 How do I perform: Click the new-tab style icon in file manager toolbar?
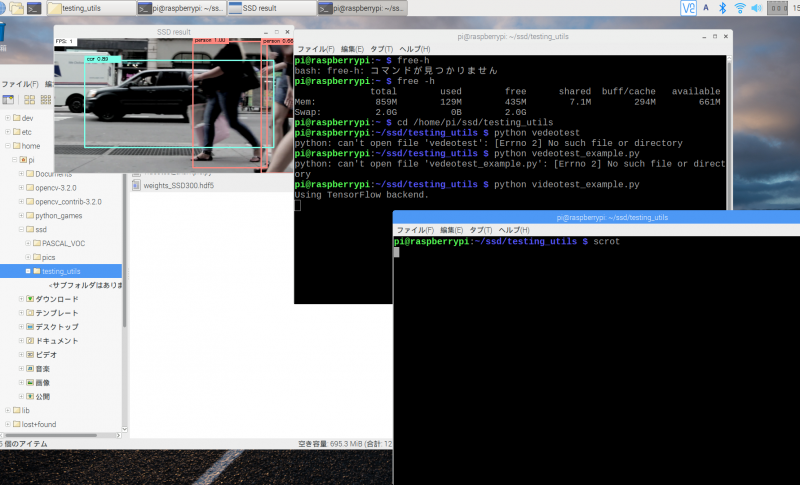[8, 99]
